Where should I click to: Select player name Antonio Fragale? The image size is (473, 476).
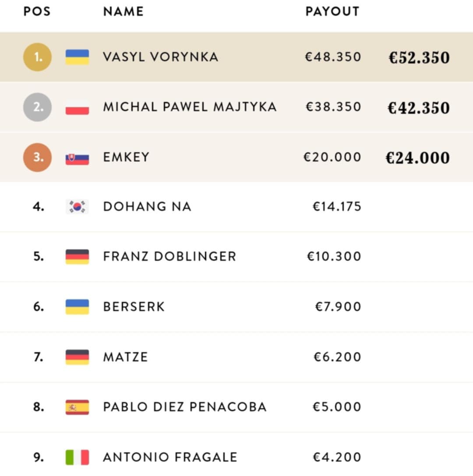pos(170,457)
